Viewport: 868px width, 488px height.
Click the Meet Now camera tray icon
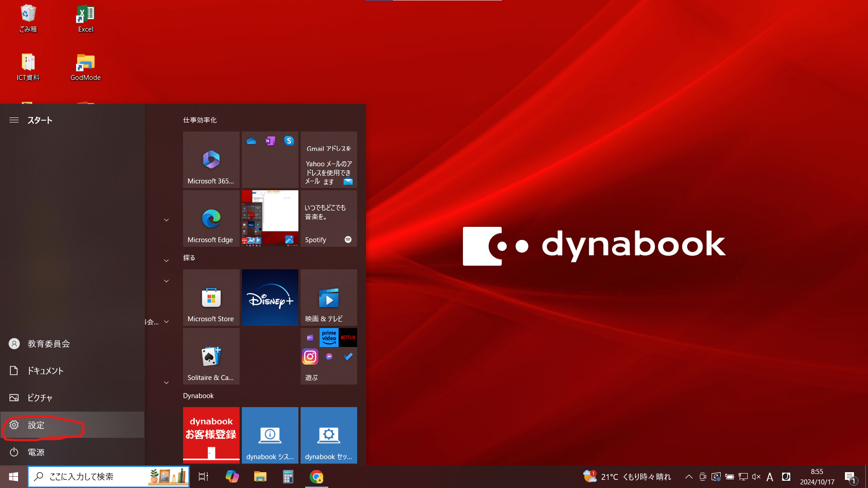pyautogui.click(x=703, y=477)
